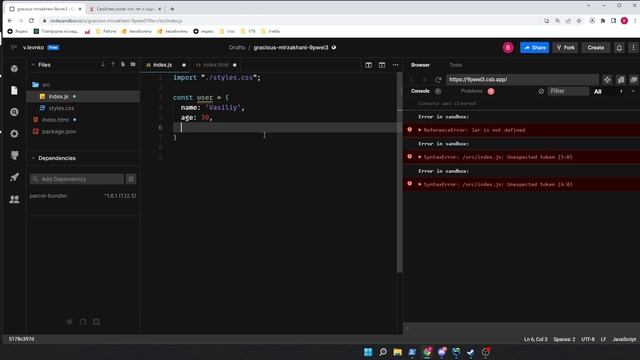Image resolution: width=640 pixels, height=360 pixels.
Task: Click the user avatar in CodeSandbox header
Action: [508, 48]
